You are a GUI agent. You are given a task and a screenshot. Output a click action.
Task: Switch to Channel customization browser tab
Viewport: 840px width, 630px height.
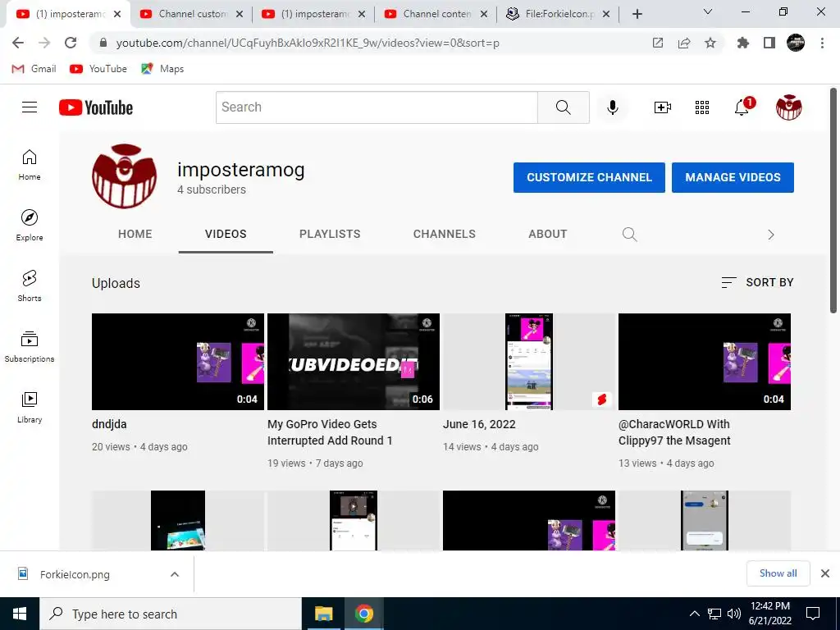(x=192, y=14)
